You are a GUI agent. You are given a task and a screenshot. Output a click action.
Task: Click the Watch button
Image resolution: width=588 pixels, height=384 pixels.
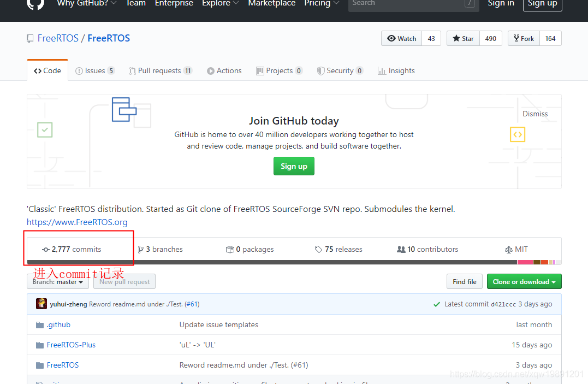[402, 38]
